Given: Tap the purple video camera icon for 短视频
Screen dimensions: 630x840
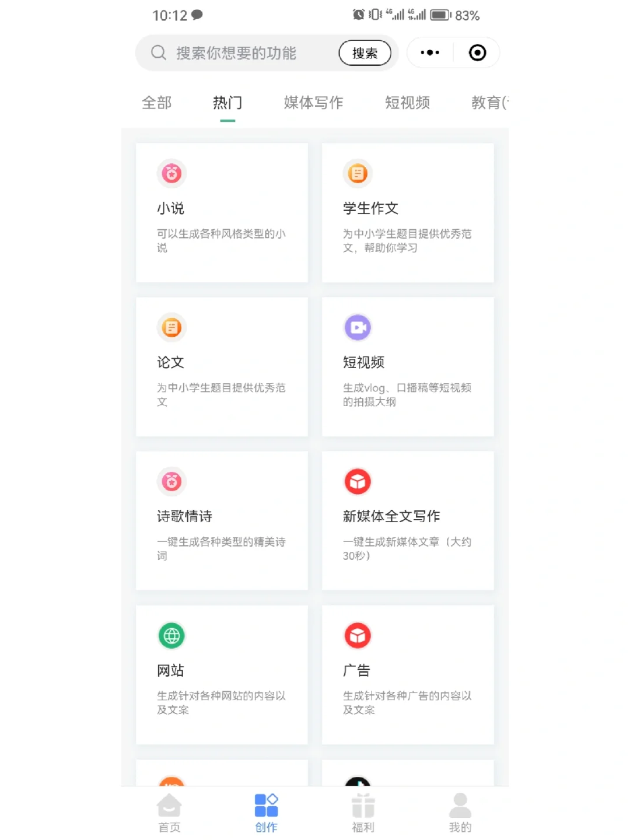Looking at the screenshot, I should click(358, 328).
